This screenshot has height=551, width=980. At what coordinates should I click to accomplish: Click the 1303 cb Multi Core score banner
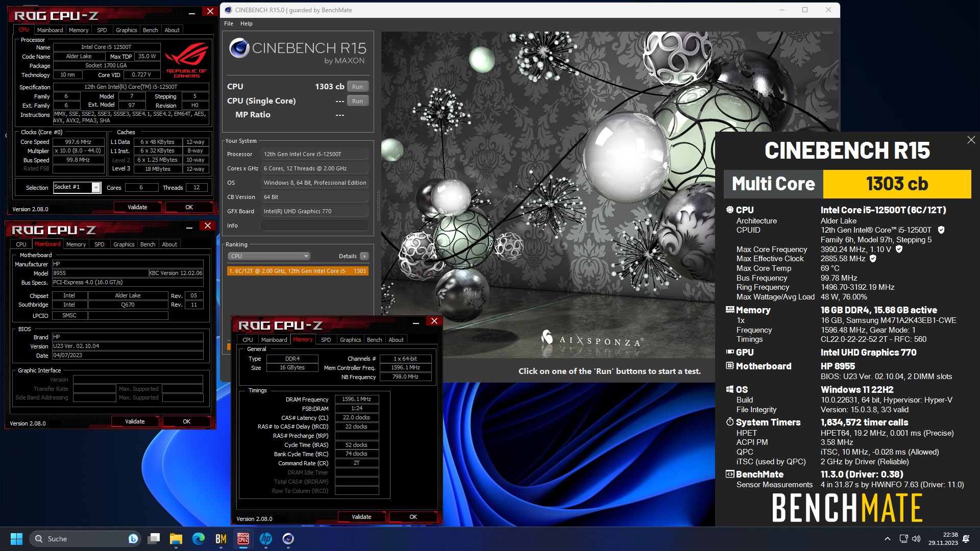897,184
